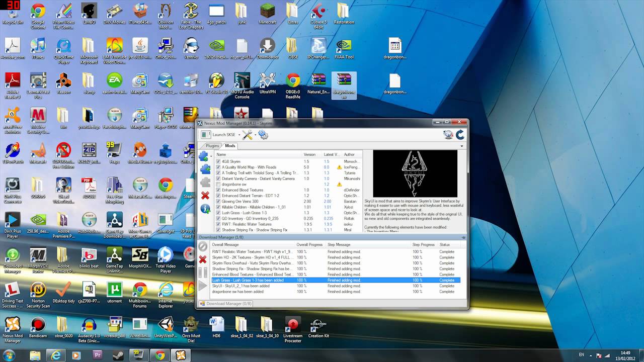
Task: Switch to the Plugins tab
Action: 213,146
